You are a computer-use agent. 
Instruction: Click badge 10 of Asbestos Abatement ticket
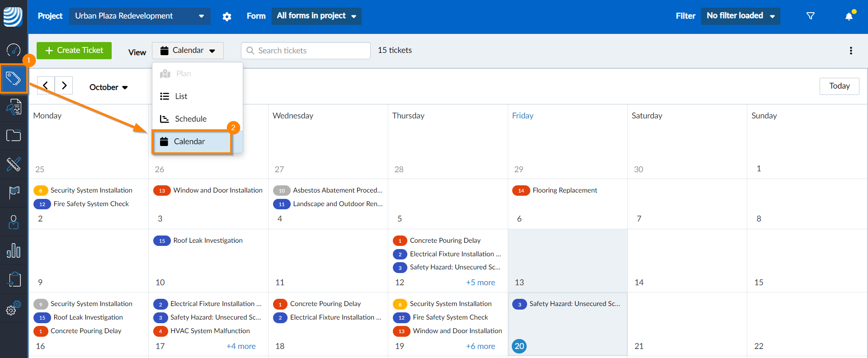[x=282, y=191]
